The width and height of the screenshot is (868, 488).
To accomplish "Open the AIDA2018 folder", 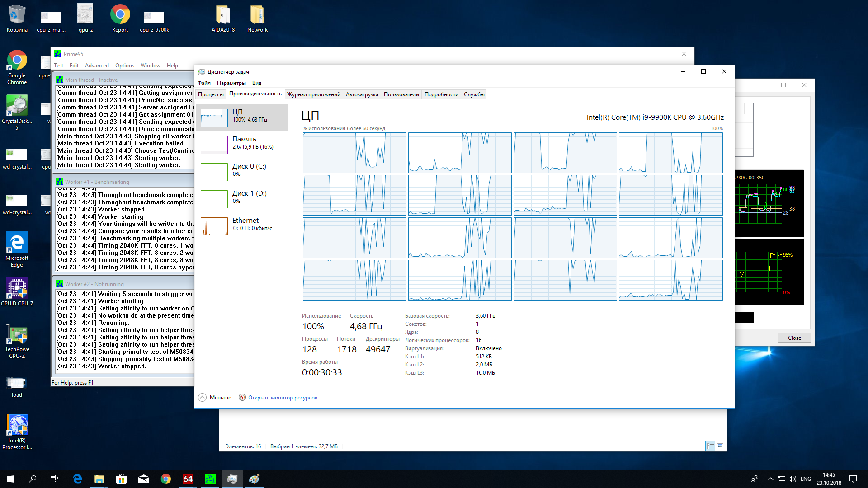I will 223,18.
